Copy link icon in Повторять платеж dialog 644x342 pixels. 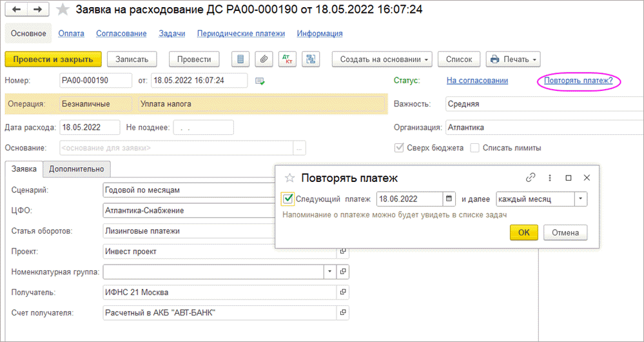point(531,177)
